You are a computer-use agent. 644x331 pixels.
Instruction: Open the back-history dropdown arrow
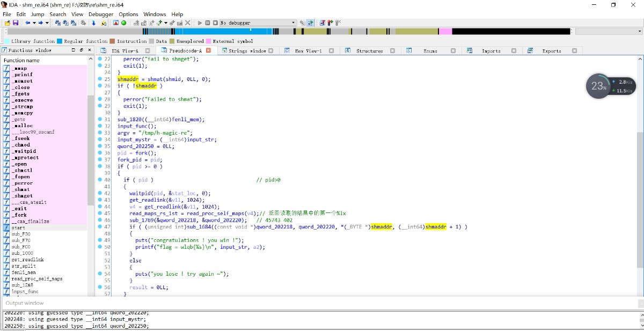(x=34, y=23)
